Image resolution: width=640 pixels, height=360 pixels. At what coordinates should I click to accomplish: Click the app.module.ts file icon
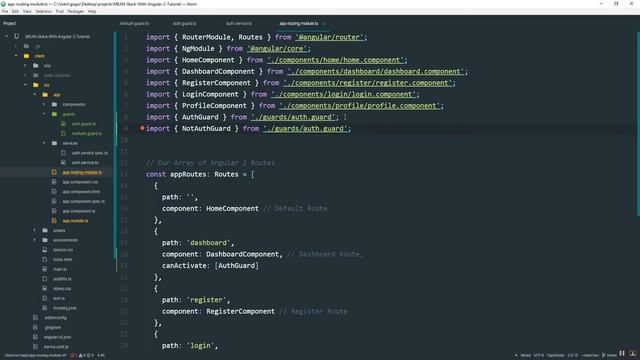point(54,221)
